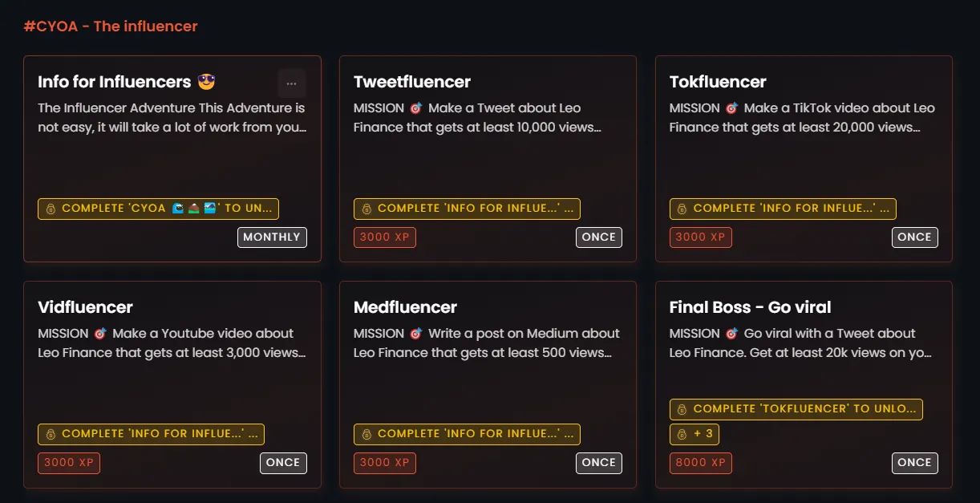Expand the '+ 3' additional requirements badge
This screenshot has width=980, height=503.
tap(695, 435)
